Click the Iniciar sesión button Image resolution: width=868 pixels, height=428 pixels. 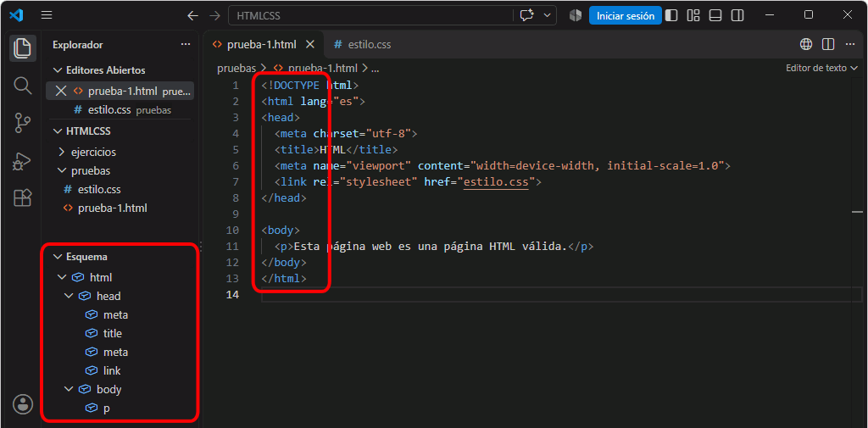click(626, 15)
